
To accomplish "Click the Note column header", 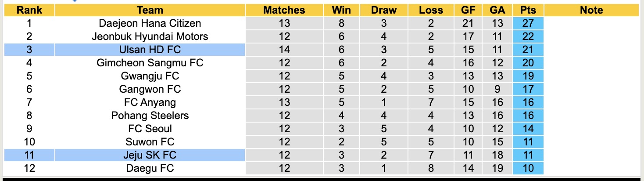I will click(591, 10).
